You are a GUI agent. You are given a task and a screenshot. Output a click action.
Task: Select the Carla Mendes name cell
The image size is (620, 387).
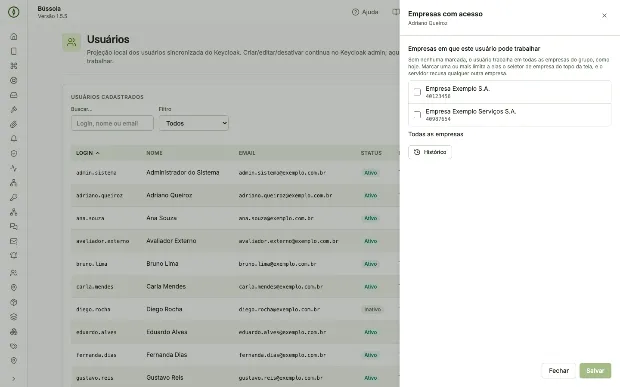tap(166, 287)
